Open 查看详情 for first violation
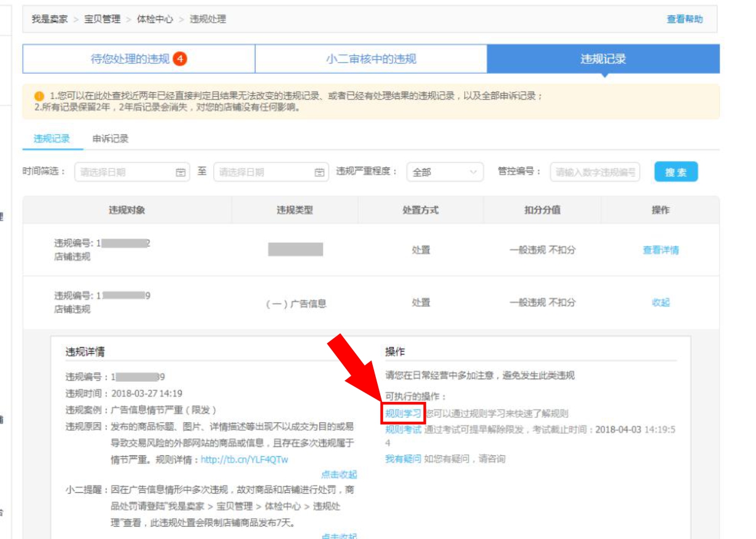Viewport: 756px width, 539px height. point(660,250)
